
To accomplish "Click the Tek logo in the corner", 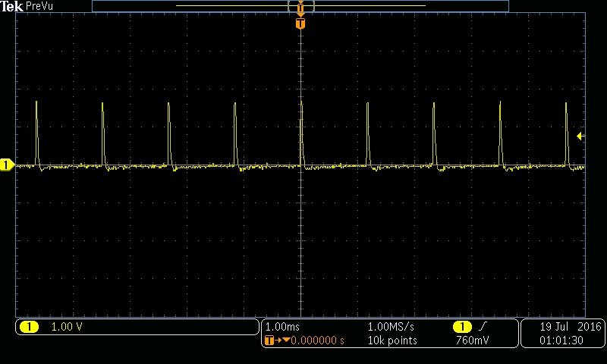I will (12, 6).
